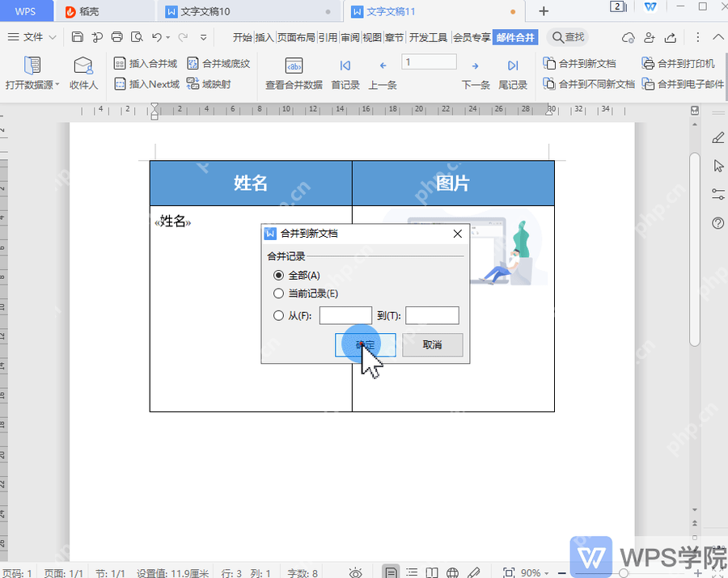Merge to printer (合并到打印机)
This screenshot has height=578, width=728.
[x=679, y=64]
